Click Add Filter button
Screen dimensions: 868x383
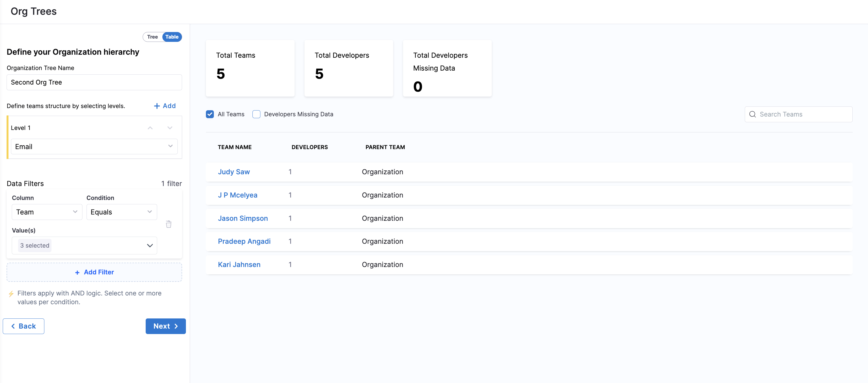tap(94, 272)
